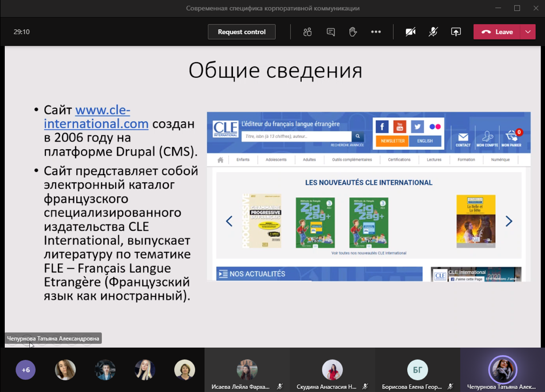Screen dimensions: 545x392
Task: Click the Adultes menu item on site
Action: [309, 160]
